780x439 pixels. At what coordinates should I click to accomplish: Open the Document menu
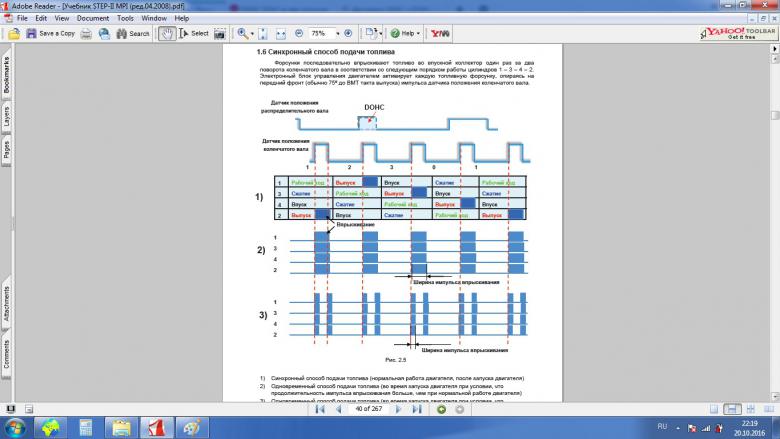click(93, 18)
